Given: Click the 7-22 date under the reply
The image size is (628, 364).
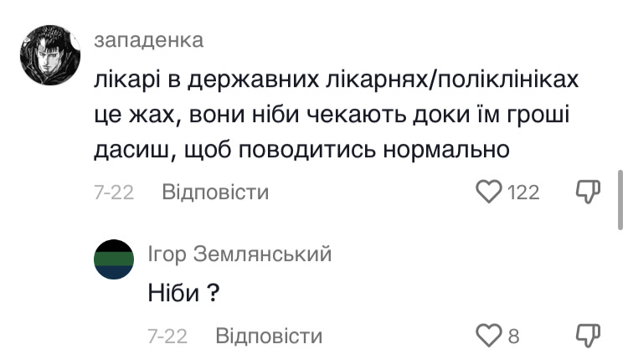Looking at the screenshot, I should point(167,336).
